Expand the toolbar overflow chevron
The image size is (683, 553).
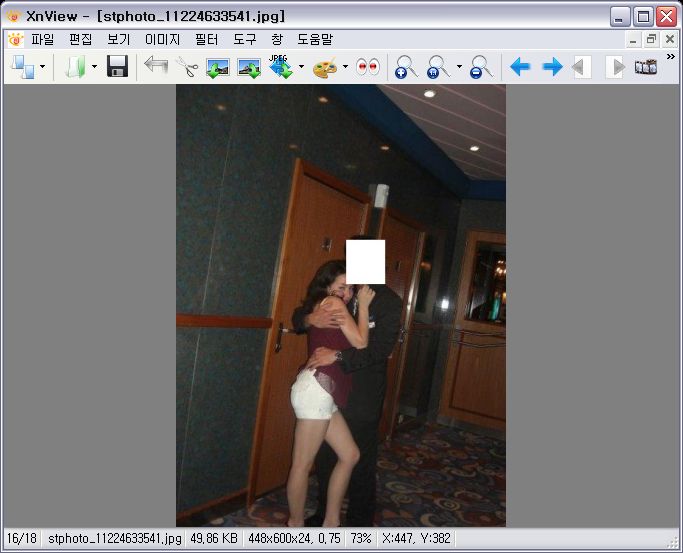click(670, 58)
